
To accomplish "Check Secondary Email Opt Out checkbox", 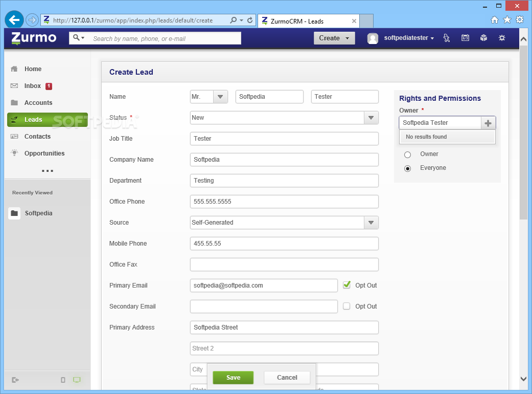I will (346, 306).
